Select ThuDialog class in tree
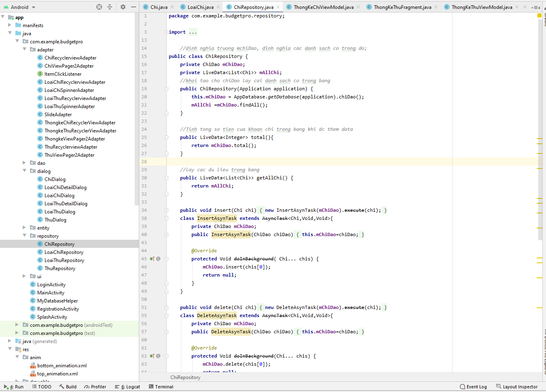 (x=55, y=220)
